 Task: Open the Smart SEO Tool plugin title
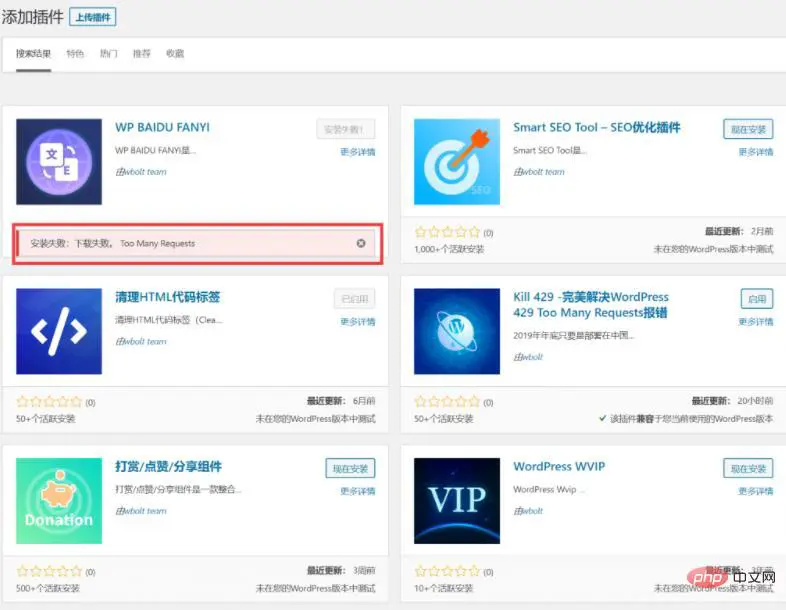pyautogui.click(x=597, y=127)
